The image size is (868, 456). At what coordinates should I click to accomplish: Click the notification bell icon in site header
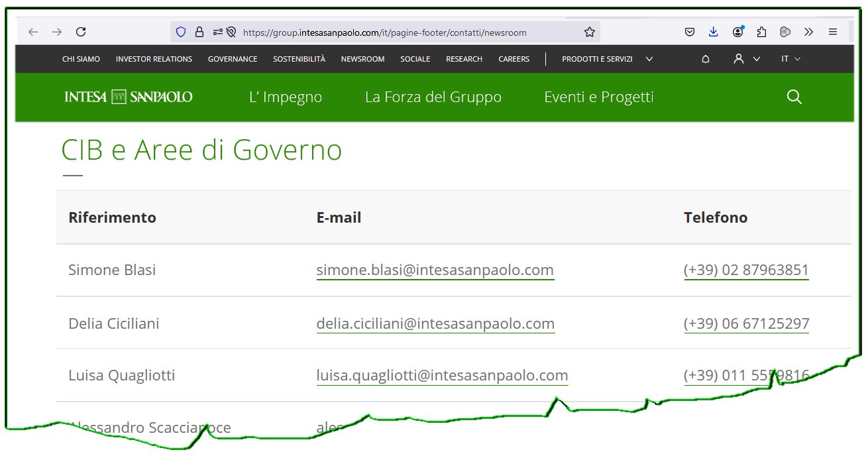click(706, 59)
